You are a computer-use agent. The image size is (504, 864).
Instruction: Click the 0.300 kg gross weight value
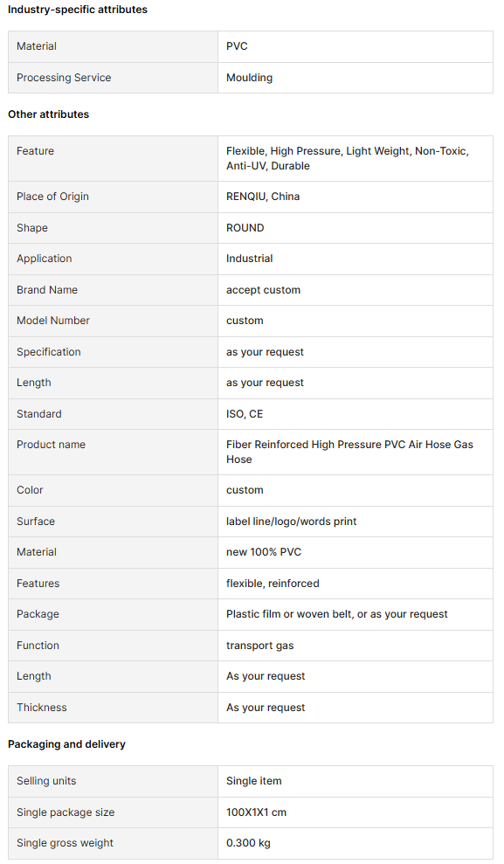248,843
